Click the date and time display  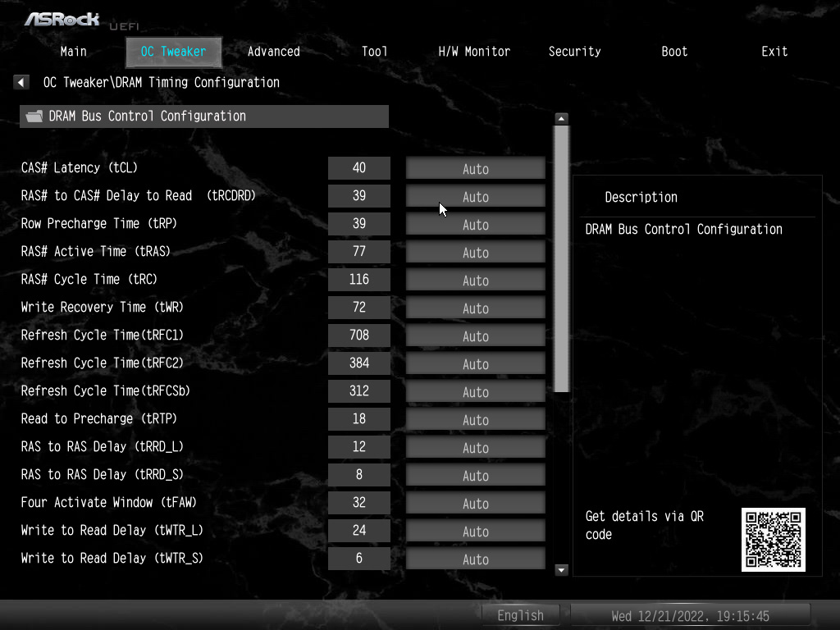click(690, 615)
